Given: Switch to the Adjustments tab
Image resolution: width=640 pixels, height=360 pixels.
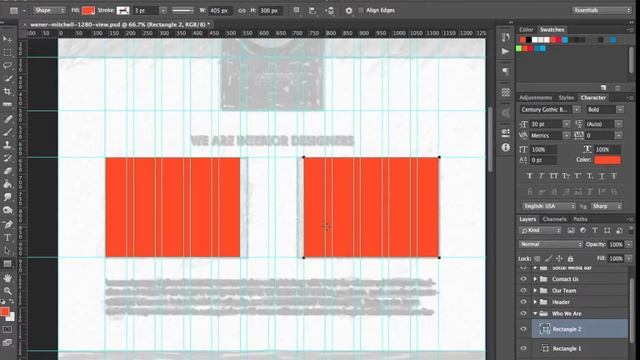Looking at the screenshot, I should [x=535, y=98].
